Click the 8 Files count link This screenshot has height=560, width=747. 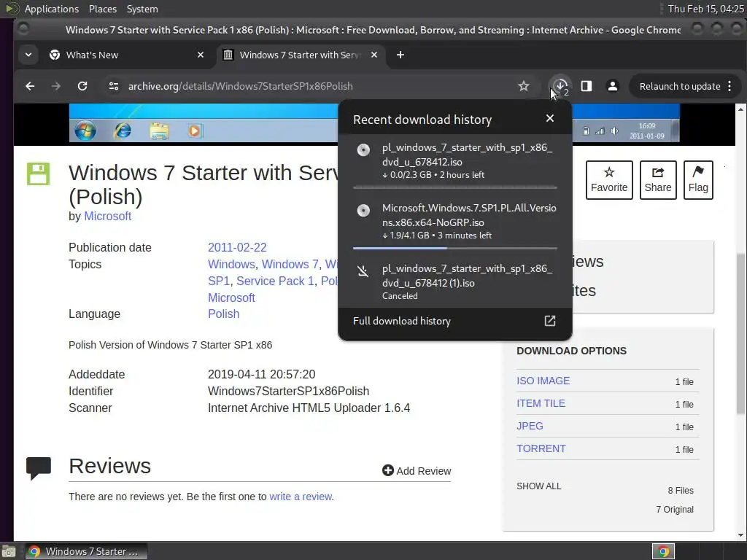pyautogui.click(x=681, y=491)
